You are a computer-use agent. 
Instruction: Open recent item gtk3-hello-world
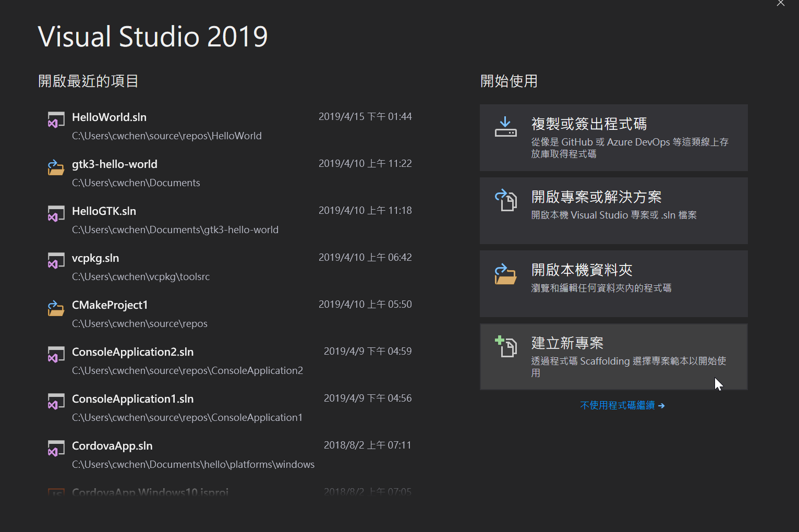point(229,173)
